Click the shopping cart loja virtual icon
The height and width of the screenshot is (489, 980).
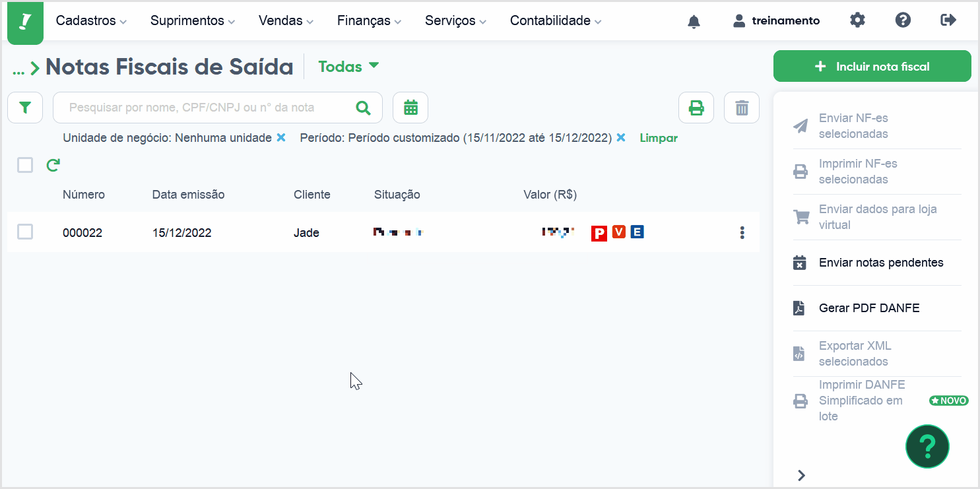[801, 217]
